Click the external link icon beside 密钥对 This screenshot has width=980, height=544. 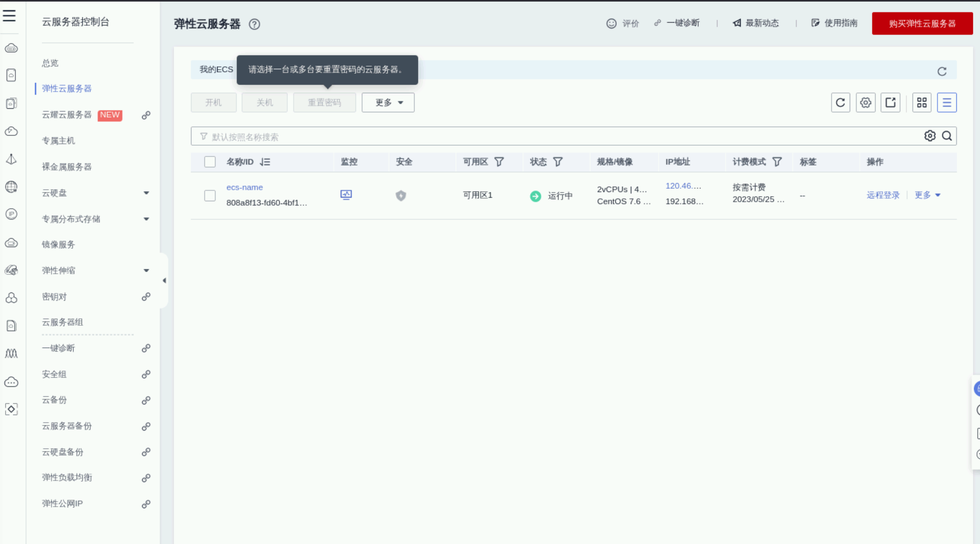point(146,296)
